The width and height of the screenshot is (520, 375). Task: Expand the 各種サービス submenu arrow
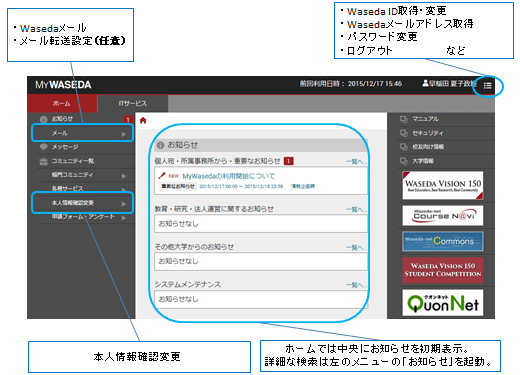(124, 189)
